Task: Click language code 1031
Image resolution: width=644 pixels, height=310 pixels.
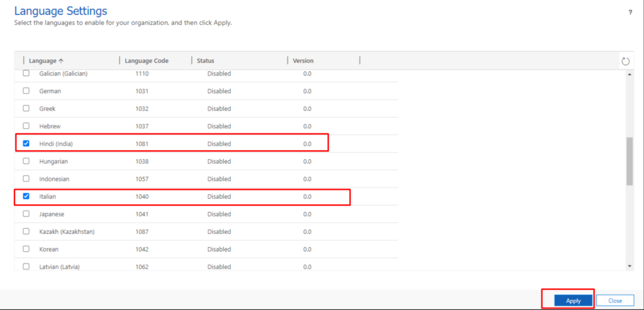Action: tap(142, 91)
